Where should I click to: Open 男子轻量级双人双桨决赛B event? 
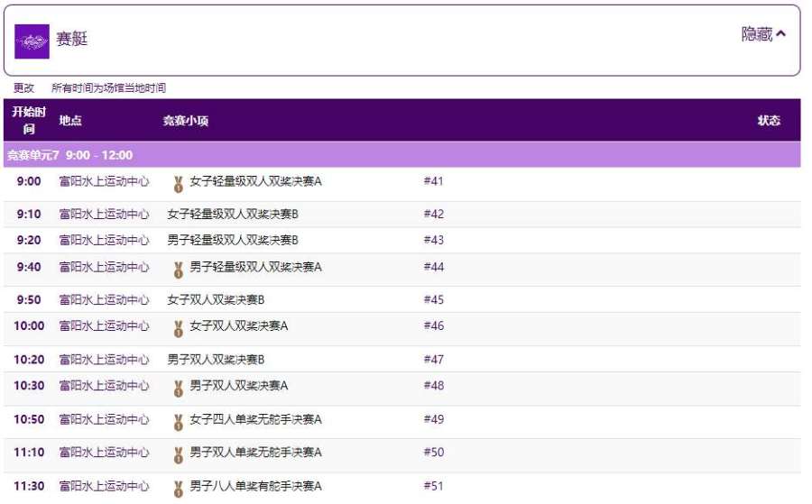point(232,240)
